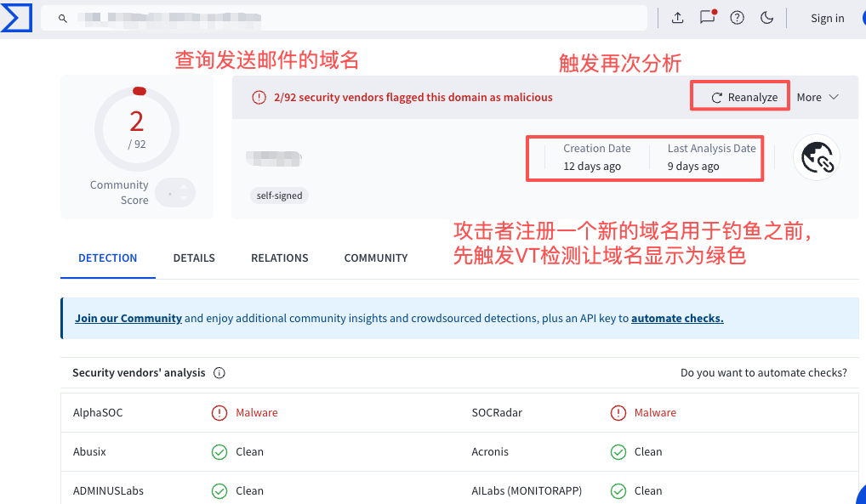Focus the domain search input field

[x=357, y=18]
